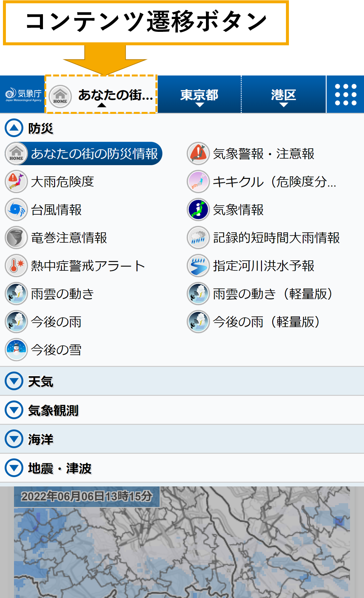The width and height of the screenshot is (364, 598).
Task: Open the Kikikuru risk distribution icon
Action: (198, 182)
